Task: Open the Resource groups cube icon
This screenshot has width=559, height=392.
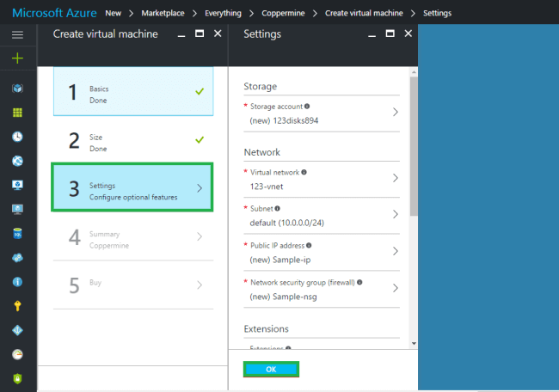Action: click(17, 89)
